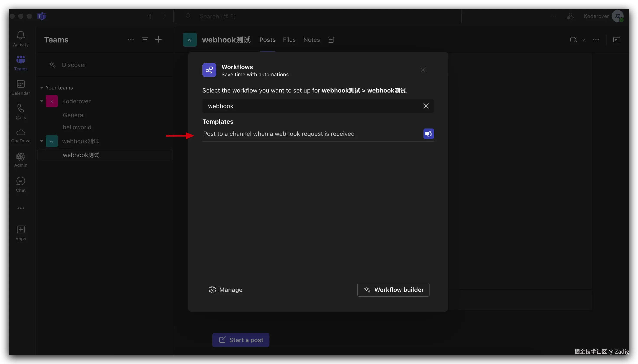Collapse the Your teams section
Screen dimensions: 638x364
coord(42,88)
